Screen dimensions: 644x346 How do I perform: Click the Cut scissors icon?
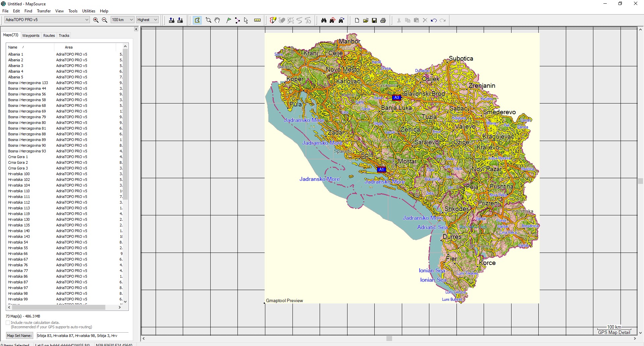point(399,20)
